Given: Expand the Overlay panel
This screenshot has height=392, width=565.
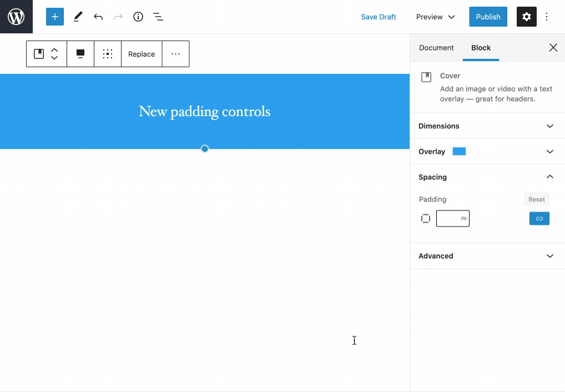Looking at the screenshot, I should point(487,152).
